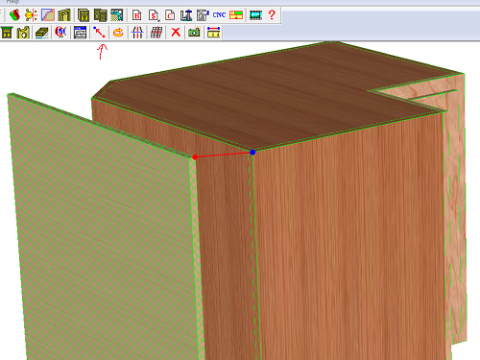Click the green camera snapshot icon
Screen dimensions: 480x360
[x=194, y=32]
